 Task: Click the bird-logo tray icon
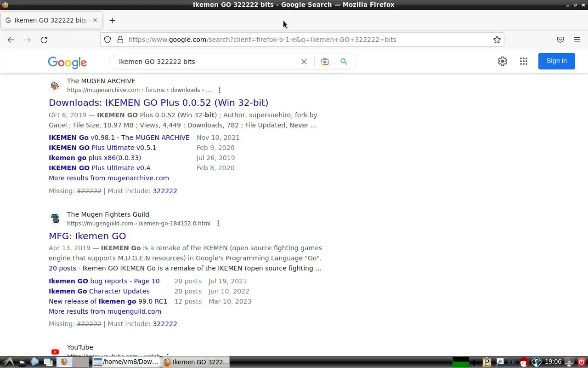[x=536, y=362]
